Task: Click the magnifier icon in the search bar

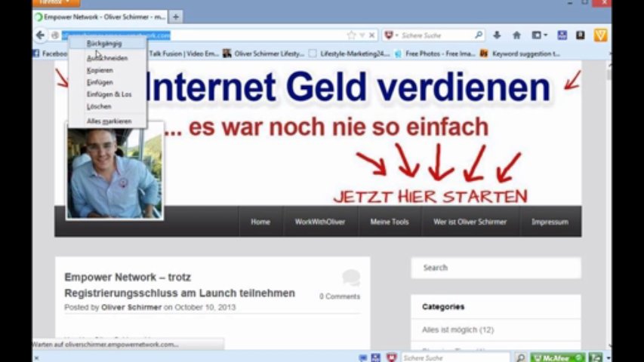Action: 478,35
